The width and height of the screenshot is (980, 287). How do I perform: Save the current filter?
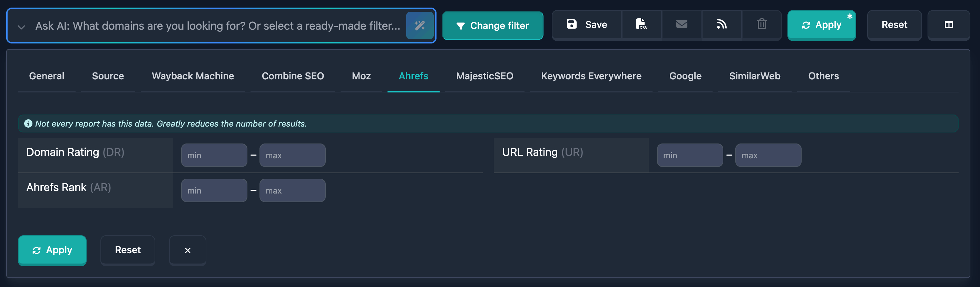(x=586, y=24)
